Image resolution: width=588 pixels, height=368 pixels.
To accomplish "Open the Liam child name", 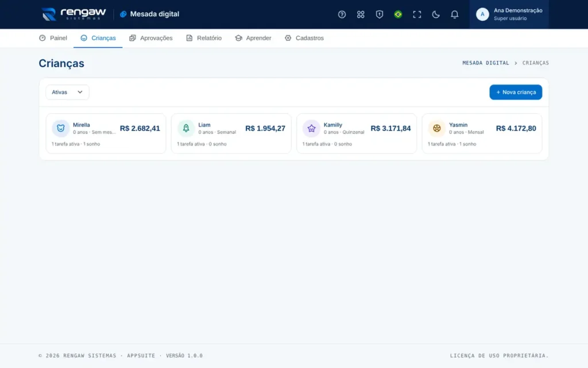I will point(204,125).
